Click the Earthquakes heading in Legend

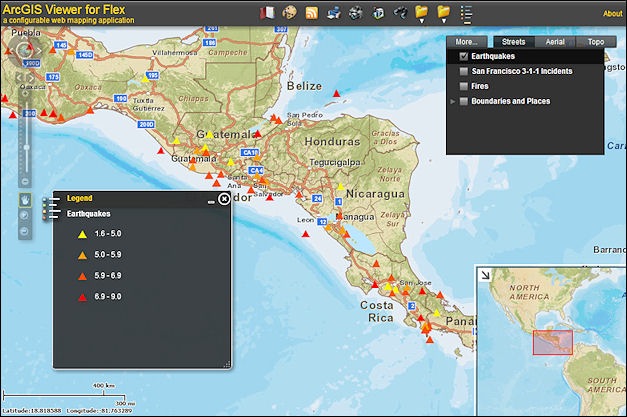pos(88,214)
